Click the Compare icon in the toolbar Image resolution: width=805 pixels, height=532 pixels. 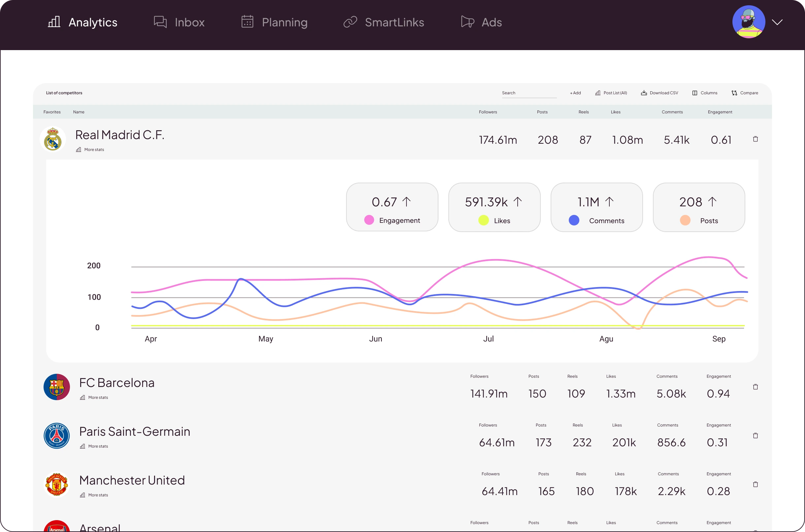point(734,93)
